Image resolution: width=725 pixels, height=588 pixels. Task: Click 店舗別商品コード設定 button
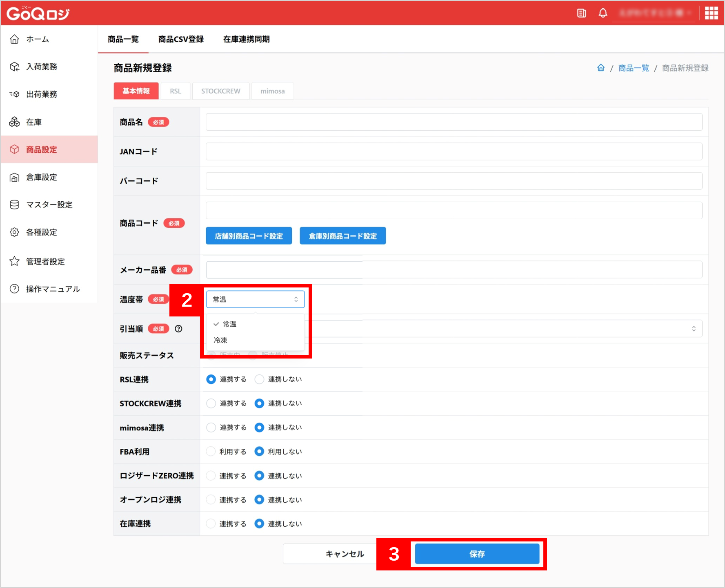point(249,236)
